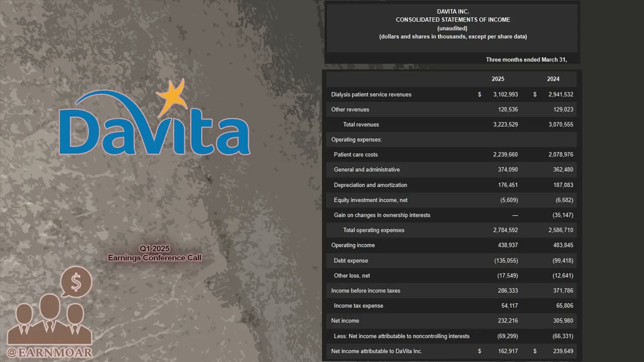Click the value 483,845
644x362 pixels.
563,245
